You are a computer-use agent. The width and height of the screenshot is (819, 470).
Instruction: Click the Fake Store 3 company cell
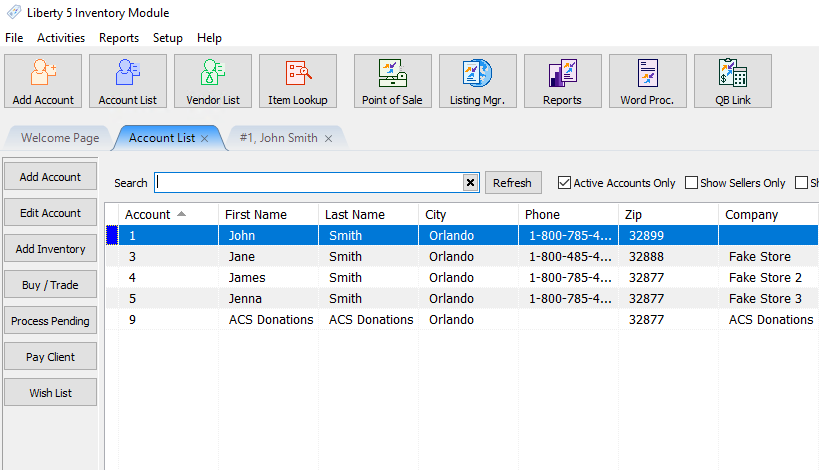[768, 298]
